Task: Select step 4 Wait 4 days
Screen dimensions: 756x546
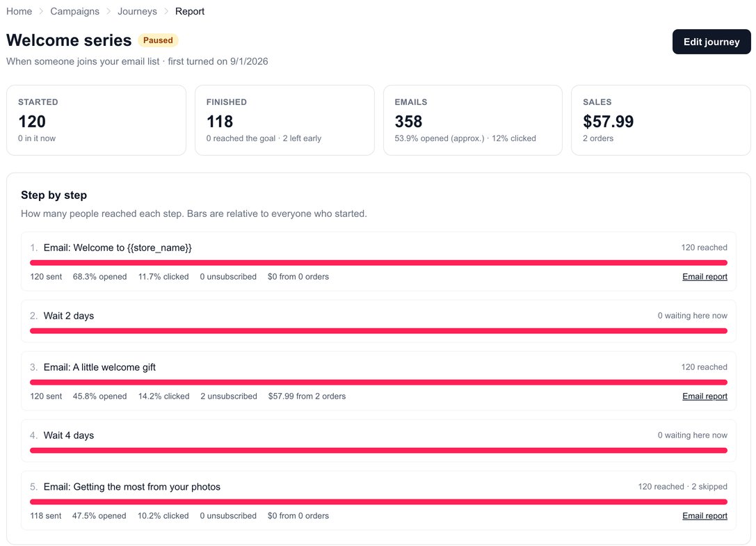Action: (378, 441)
